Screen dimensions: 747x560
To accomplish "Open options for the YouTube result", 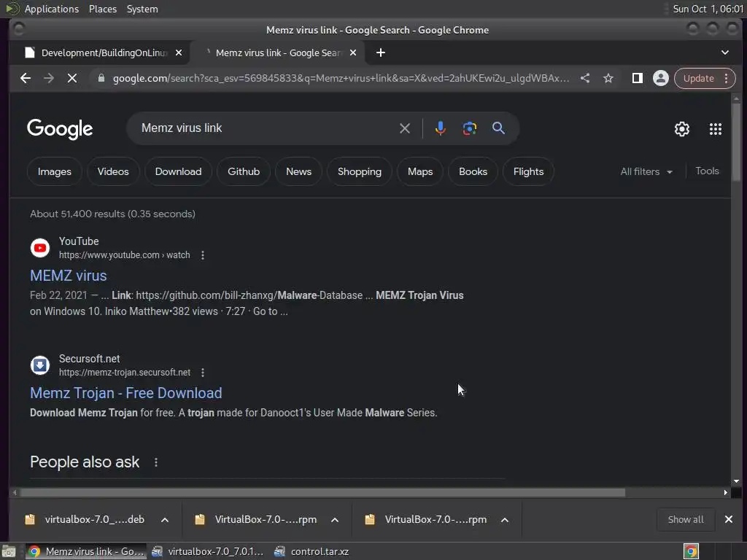I will tap(203, 255).
